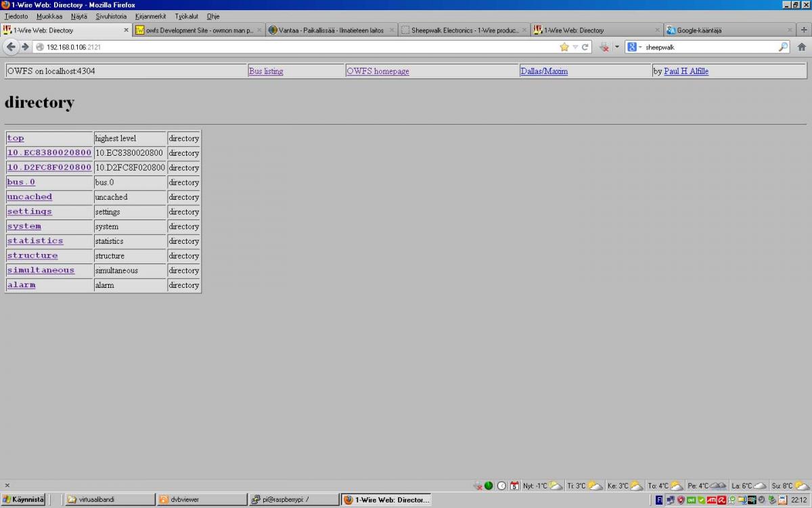Image resolution: width=812 pixels, height=508 pixels.
Task: Click the Su 8°C forecast entry
Action: coord(791,486)
